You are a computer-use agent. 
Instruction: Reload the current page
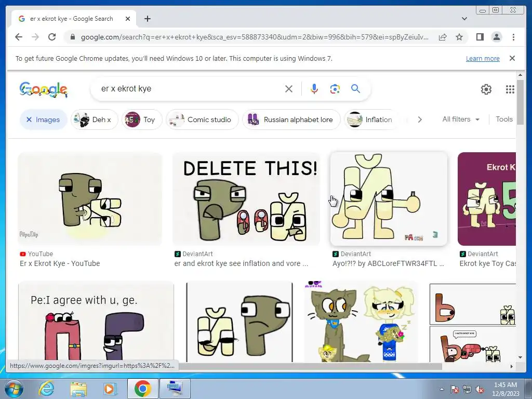pyautogui.click(x=52, y=37)
